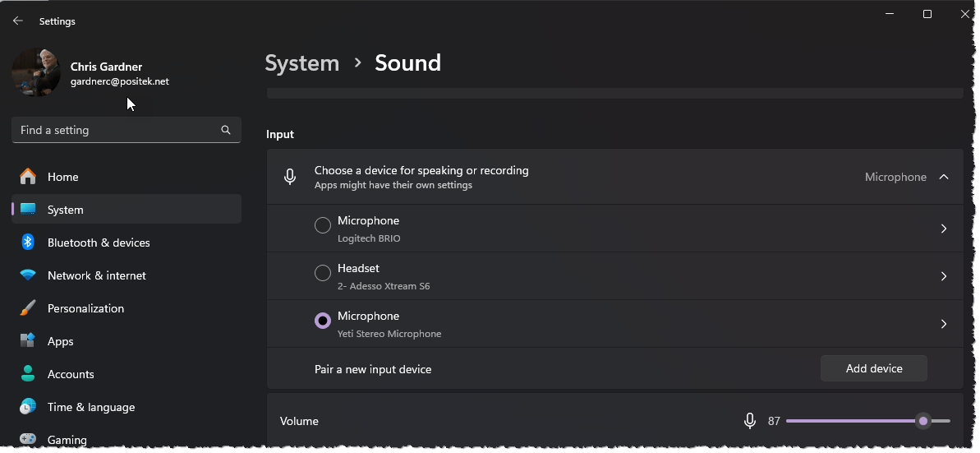Open Yeti Stereo Microphone properties chevron
The height and width of the screenshot is (453, 980).
pos(944,324)
